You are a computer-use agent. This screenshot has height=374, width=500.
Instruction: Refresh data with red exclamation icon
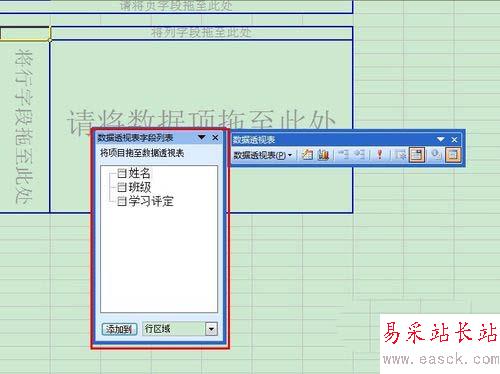[379, 155]
